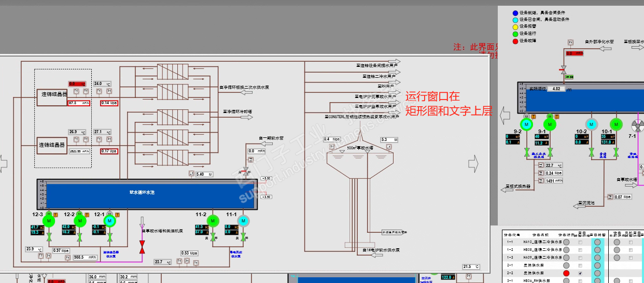Click the green valve below pump 9-1
The height and width of the screenshot is (283, 644).
click(x=550, y=152)
